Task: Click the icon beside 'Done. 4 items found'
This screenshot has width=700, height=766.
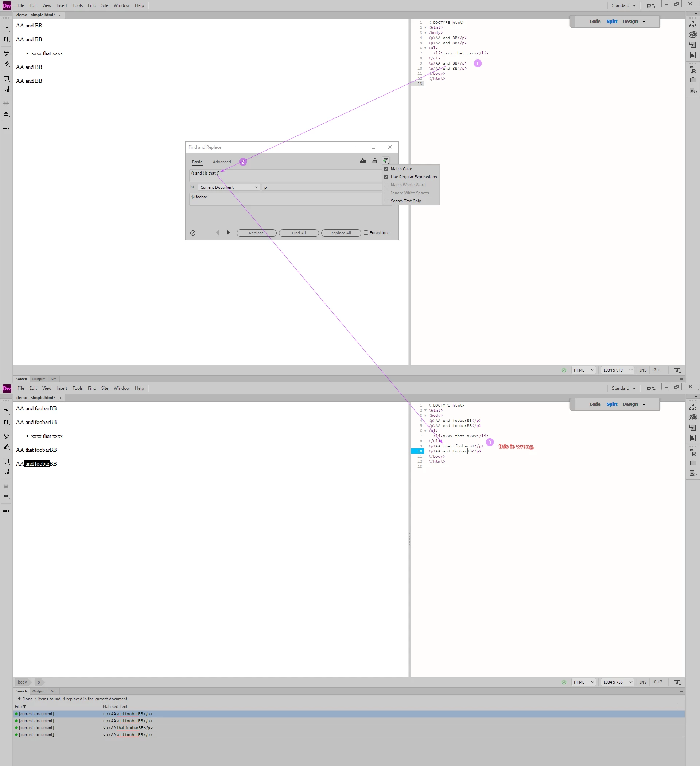Action: pos(18,699)
